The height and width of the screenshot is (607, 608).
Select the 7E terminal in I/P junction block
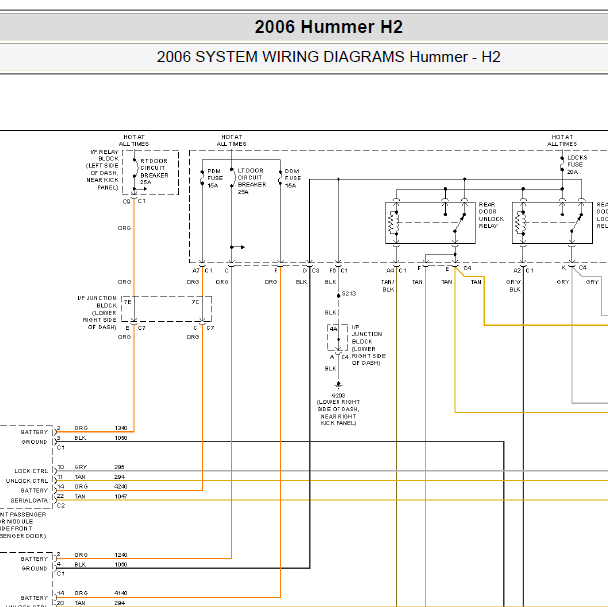pos(128,301)
